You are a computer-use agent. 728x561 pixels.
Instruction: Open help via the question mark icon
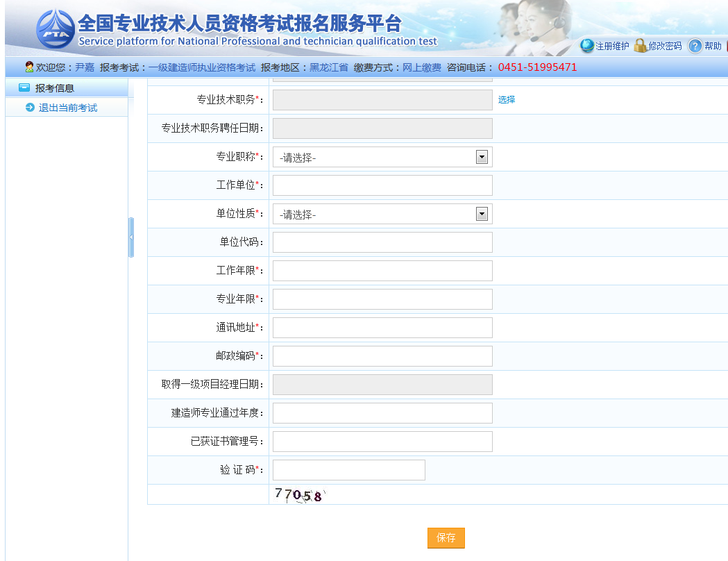(x=695, y=46)
